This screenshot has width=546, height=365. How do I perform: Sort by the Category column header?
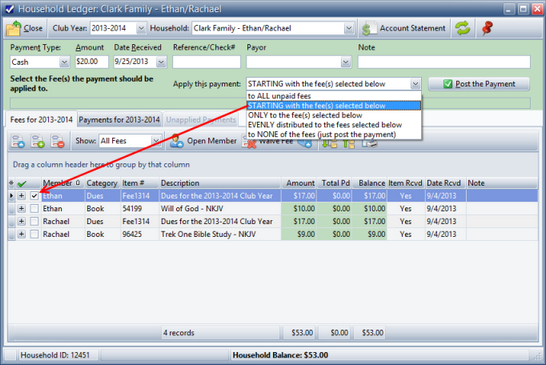point(102,183)
